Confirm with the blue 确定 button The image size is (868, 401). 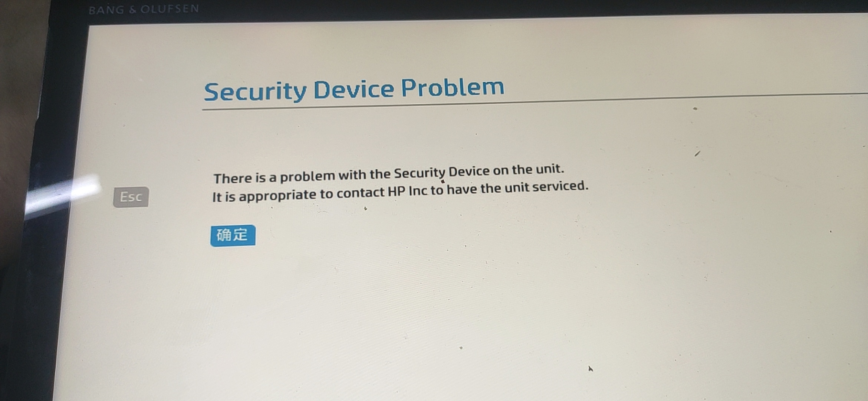pos(233,235)
